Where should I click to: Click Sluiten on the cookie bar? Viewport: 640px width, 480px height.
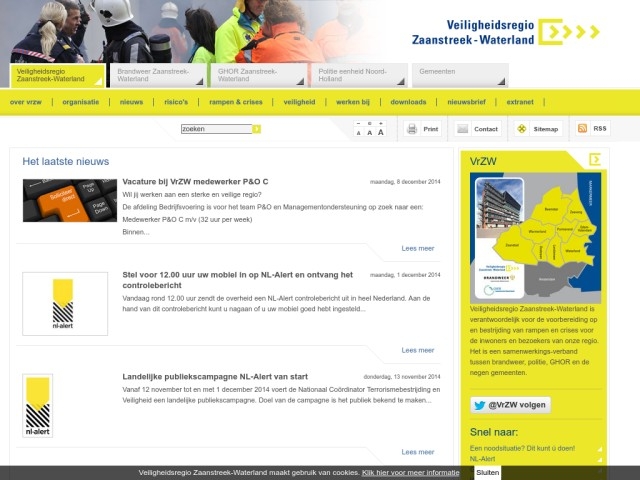tap(487, 472)
